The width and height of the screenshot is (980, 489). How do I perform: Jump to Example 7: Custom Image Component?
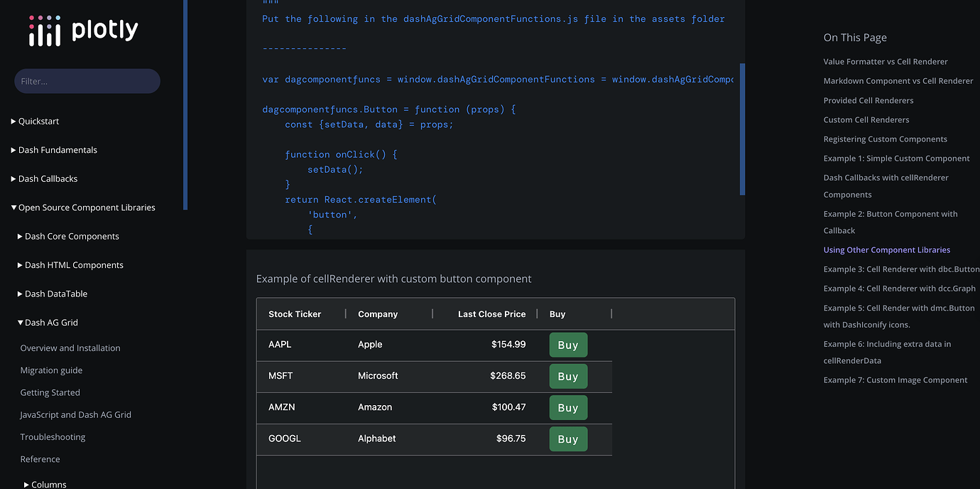coord(895,380)
